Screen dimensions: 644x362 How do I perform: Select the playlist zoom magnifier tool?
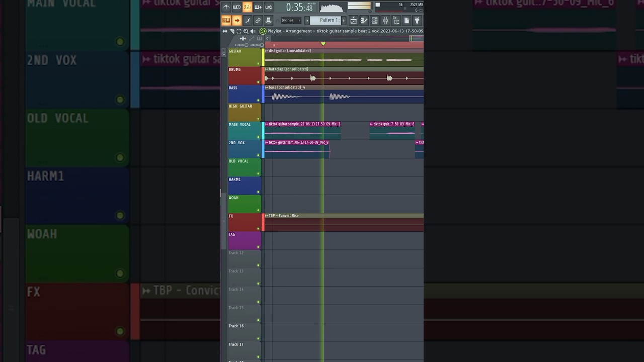pos(246,31)
